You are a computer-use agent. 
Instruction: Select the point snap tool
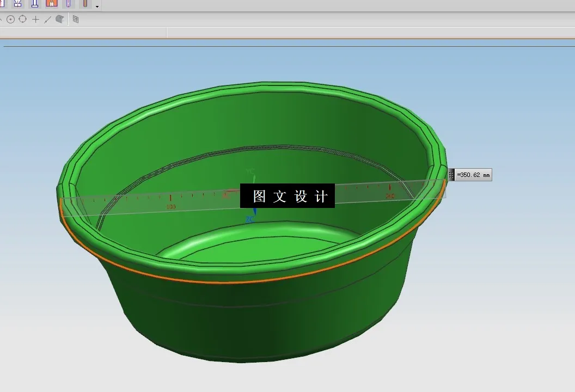(35, 19)
